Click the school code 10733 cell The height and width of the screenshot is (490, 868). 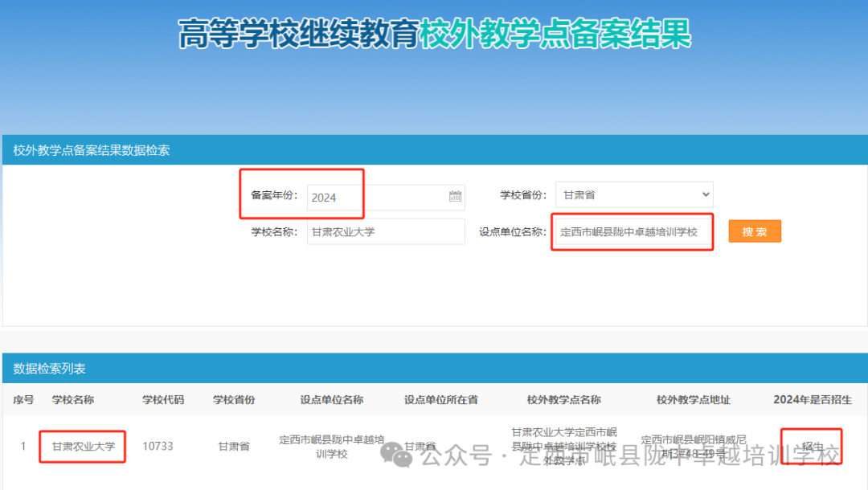coord(158,447)
